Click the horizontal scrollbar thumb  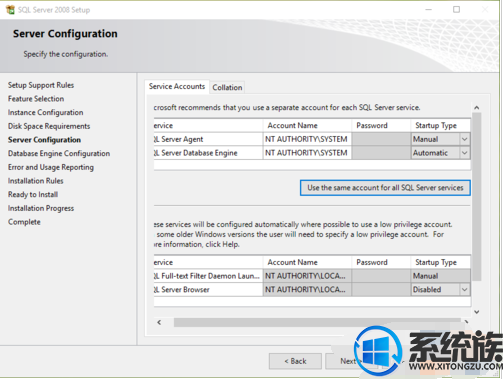(x=317, y=322)
